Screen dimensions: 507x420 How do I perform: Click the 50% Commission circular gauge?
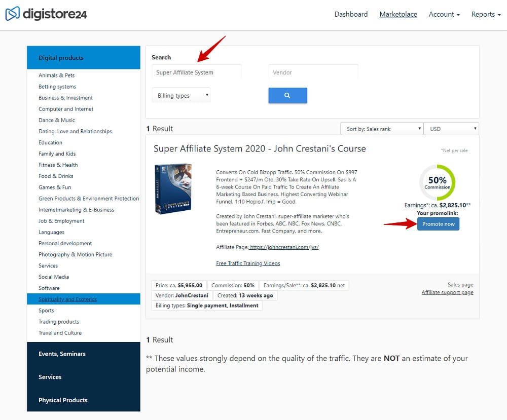pos(437,182)
